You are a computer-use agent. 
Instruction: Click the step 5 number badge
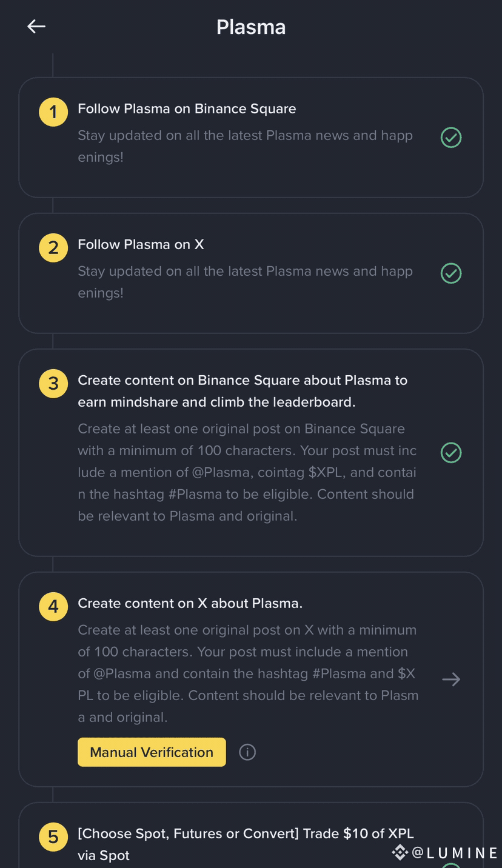(53, 837)
